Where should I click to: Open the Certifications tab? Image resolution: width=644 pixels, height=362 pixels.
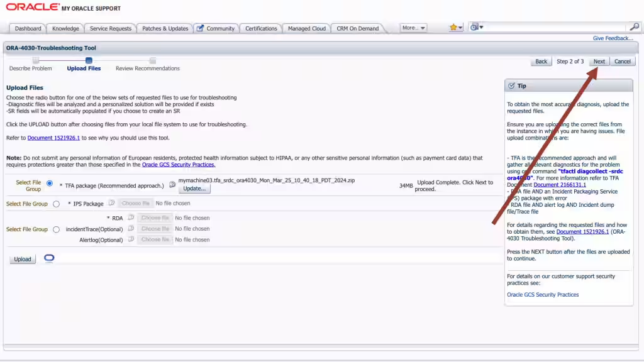tap(261, 28)
